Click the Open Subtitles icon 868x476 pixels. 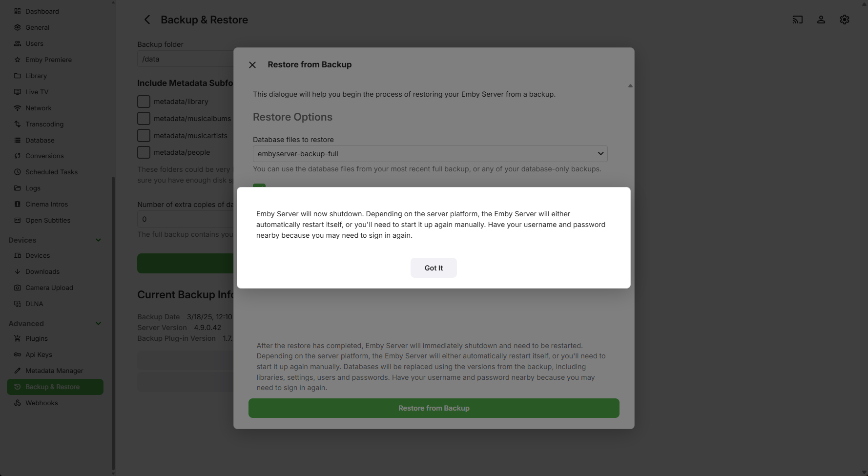[x=18, y=220]
